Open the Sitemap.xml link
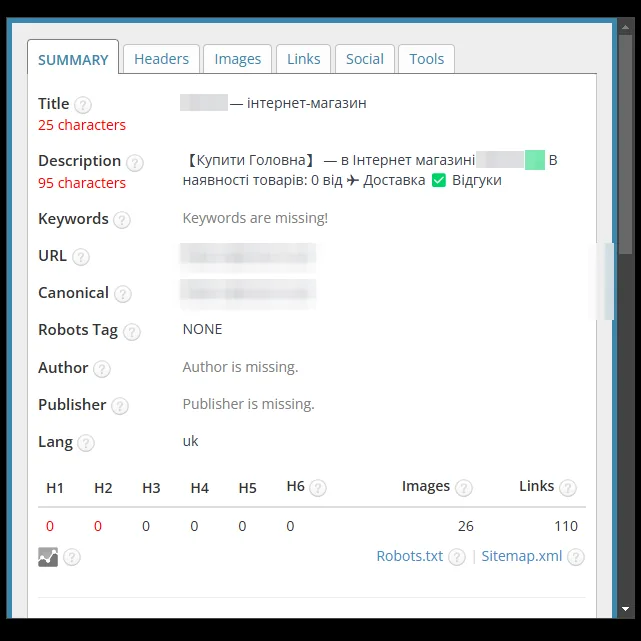The width and height of the screenshot is (641, 641). click(x=522, y=556)
